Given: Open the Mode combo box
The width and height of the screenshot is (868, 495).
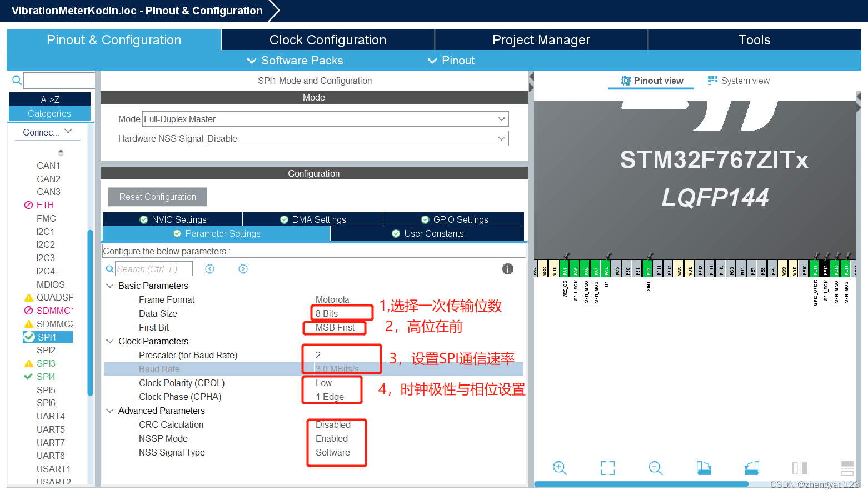Looking at the screenshot, I should (x=326, y=119).
